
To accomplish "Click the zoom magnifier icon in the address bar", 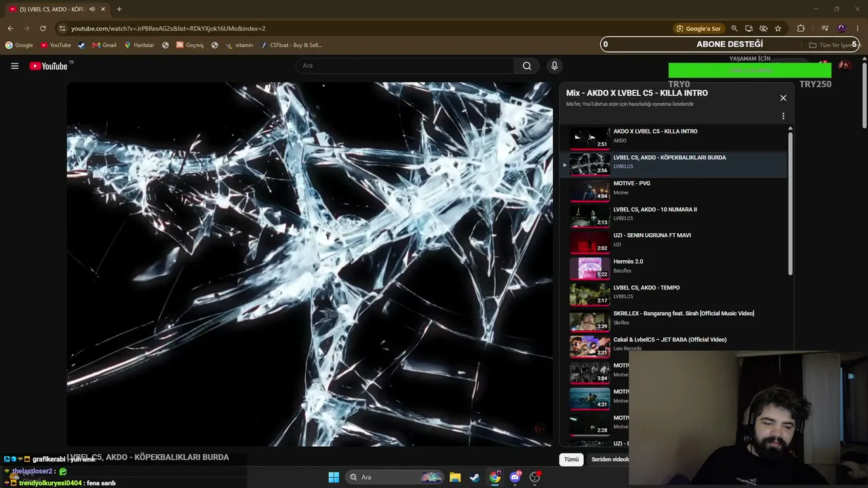I will (x=734, y=28).
